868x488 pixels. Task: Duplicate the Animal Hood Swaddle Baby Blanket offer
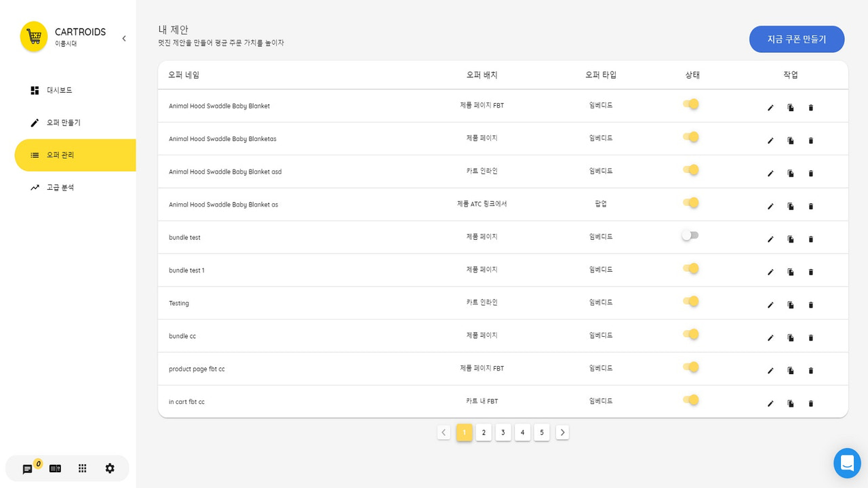[791, 108]
